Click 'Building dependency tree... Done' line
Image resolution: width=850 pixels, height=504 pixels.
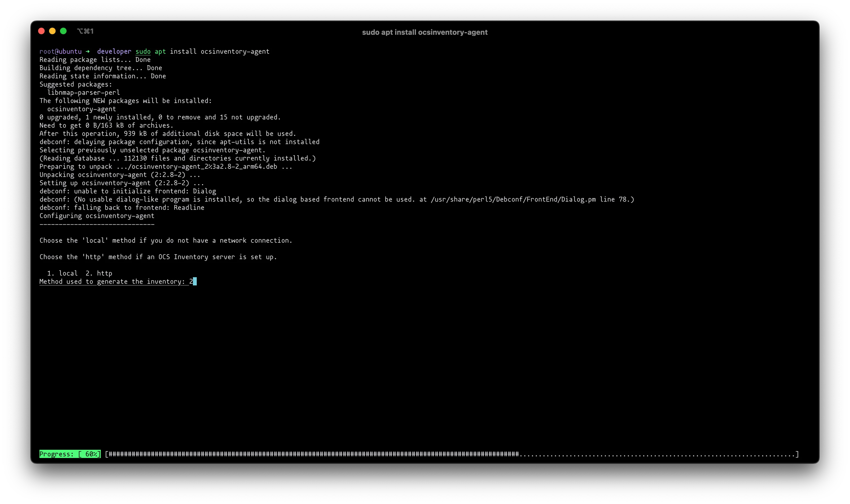[101, 68]
